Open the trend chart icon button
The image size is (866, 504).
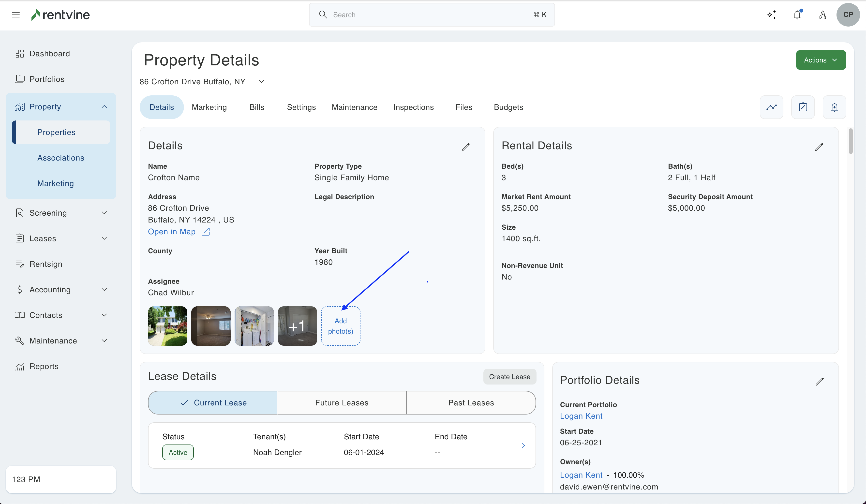(x=772, y=107)
